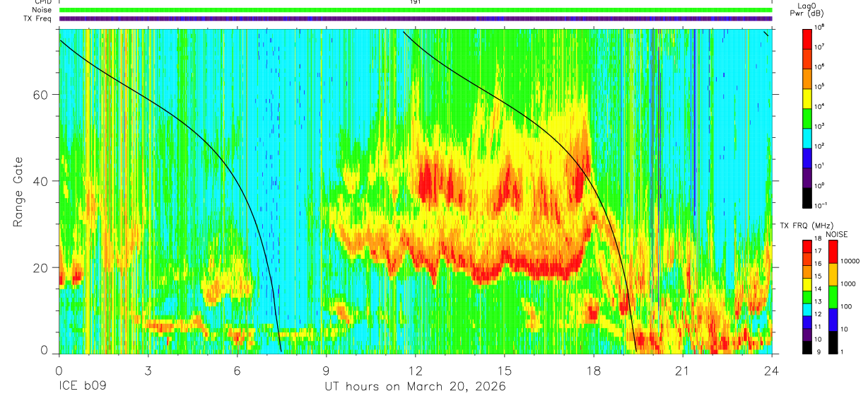Click the 'Range Gate' y-axis label
Viewport: 868px width, 401px height.
point(17,192)
